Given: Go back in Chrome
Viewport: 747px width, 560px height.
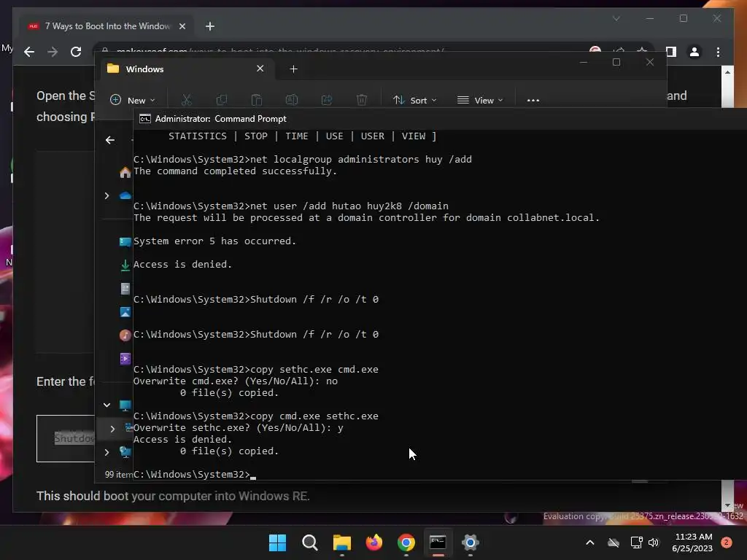Looking at the screenshot, I should click(29, 52).
